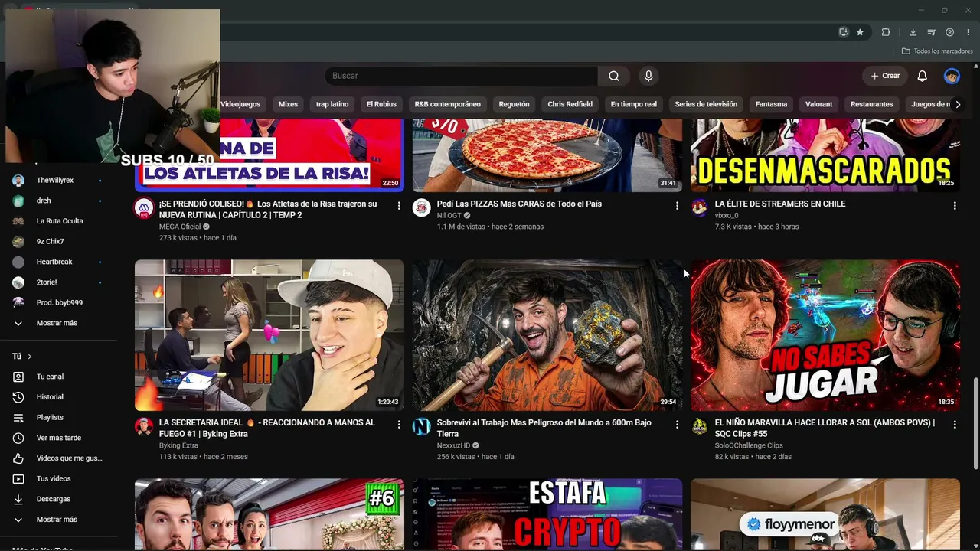Open Chrome downloads tray
This screenshot has width=980, height=551.
[x=913, y=32]
